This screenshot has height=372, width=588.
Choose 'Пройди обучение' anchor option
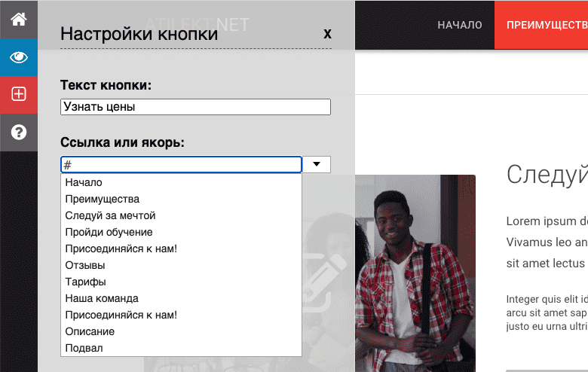click(x=181, y=232)
